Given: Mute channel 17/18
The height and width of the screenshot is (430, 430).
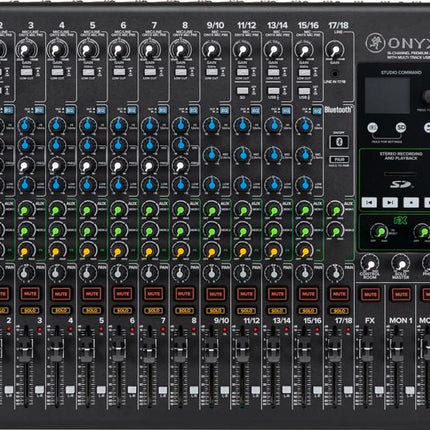Looking at the screenshot, I should point(339,294).
